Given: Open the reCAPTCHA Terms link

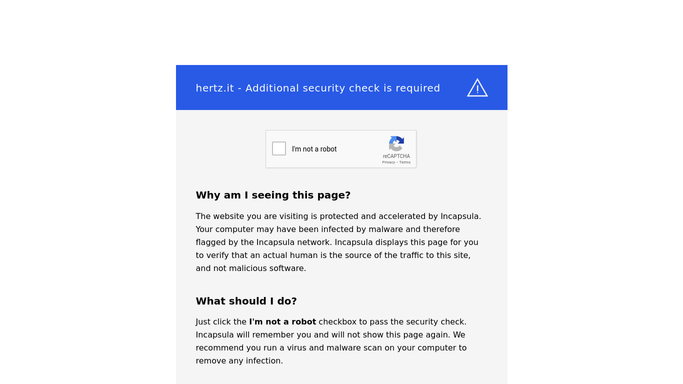Looking at the screenshot, I should point(405,162).
